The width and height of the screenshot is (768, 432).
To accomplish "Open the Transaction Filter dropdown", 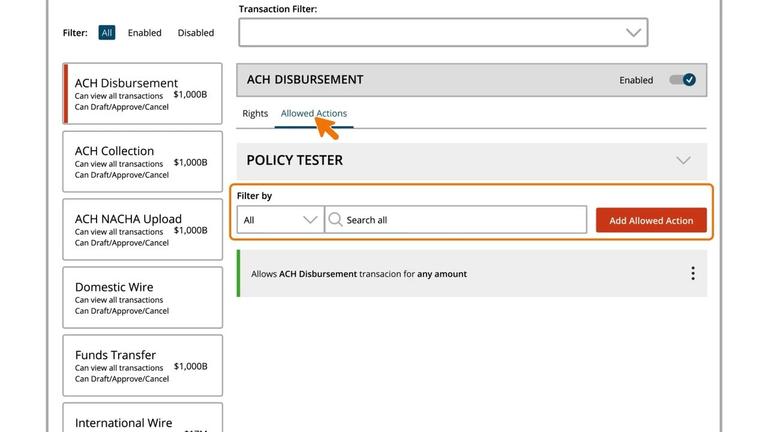I will pyautogui.click(x=443, y=32).
